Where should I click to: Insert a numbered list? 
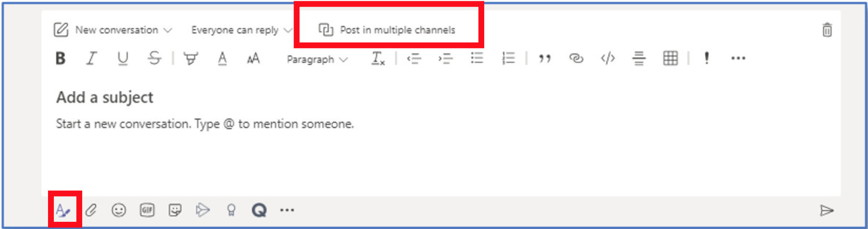click(508, 58)
